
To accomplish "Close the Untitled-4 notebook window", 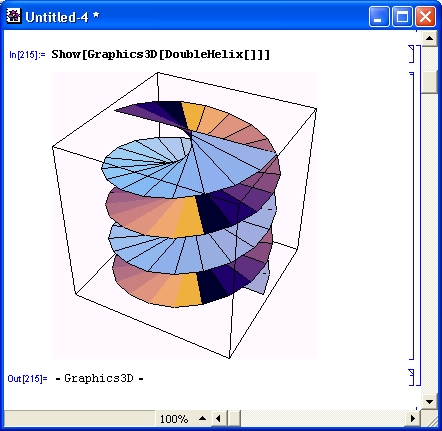I will tap(425, 17).
